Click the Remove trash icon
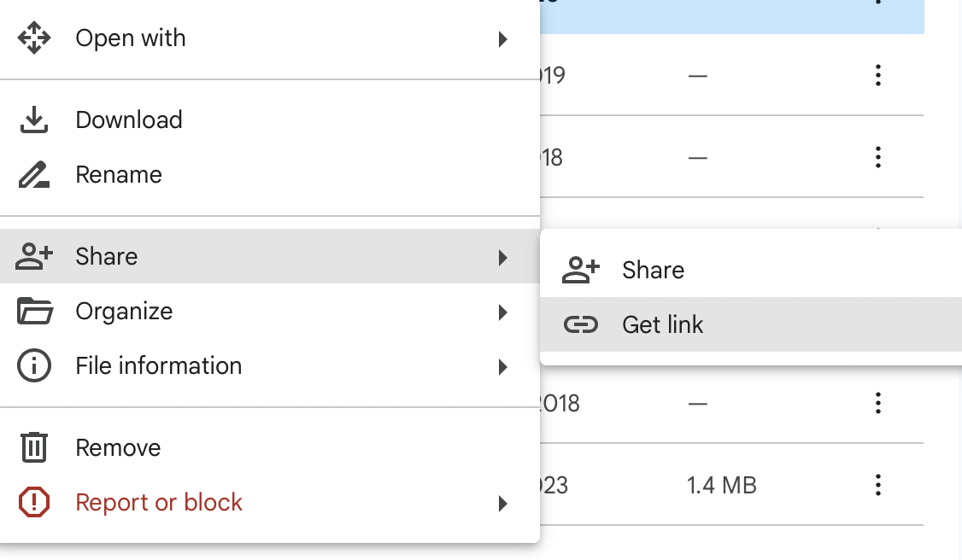Screen dimensions: 962x560 33,446
